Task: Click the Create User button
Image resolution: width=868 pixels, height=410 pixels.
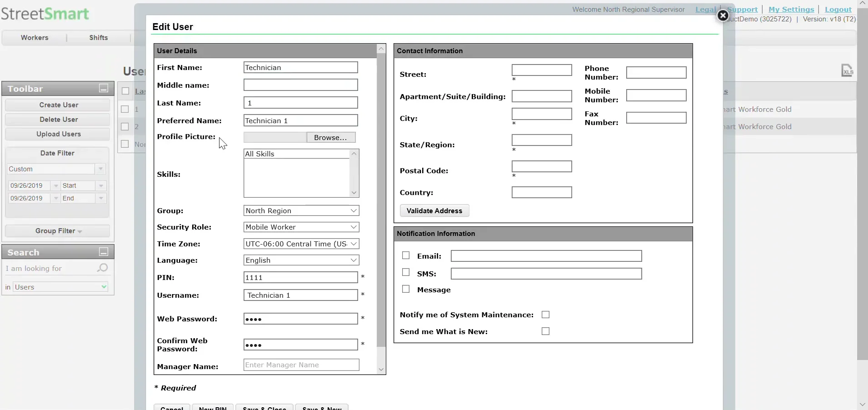Action: (57, 105)
